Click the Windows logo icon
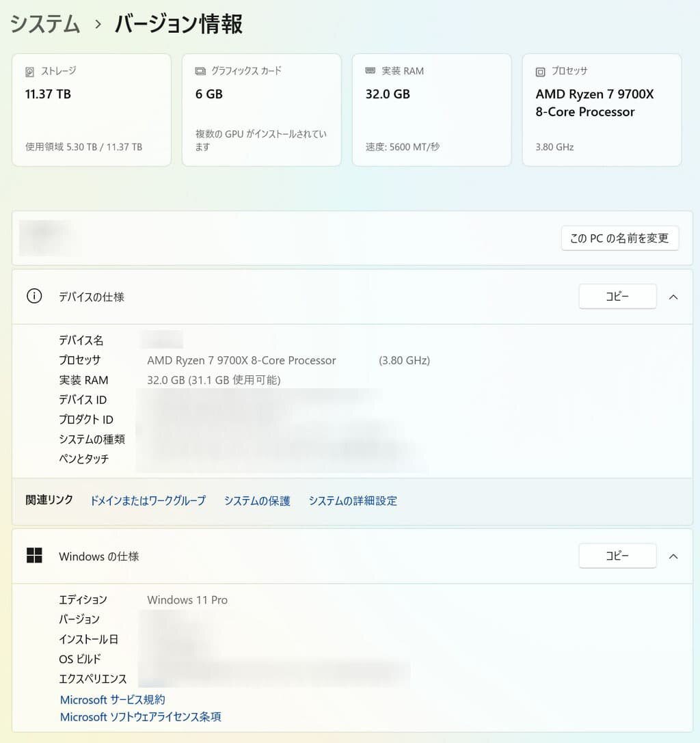700x743 pixels. pyautogui.click(x=34, y=555)
